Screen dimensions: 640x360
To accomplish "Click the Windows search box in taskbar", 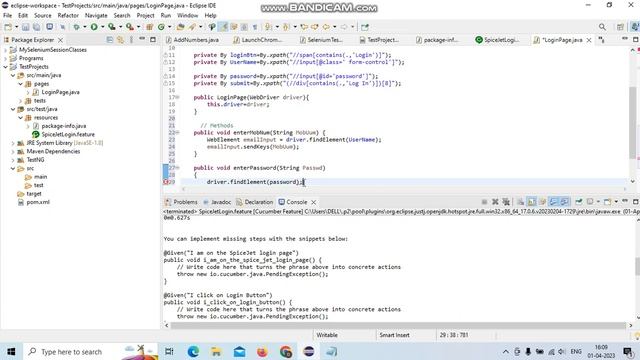I will pos(90,351).
